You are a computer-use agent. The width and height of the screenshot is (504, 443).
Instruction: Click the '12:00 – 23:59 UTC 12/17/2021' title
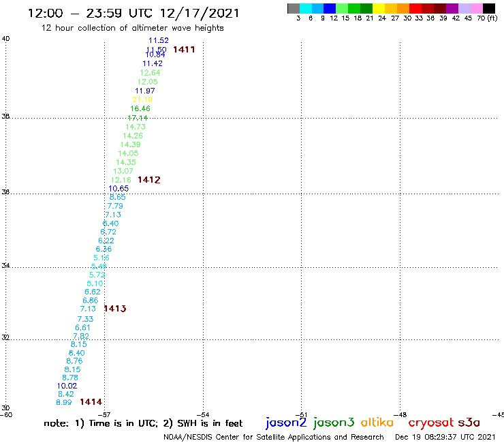(133, 13)
